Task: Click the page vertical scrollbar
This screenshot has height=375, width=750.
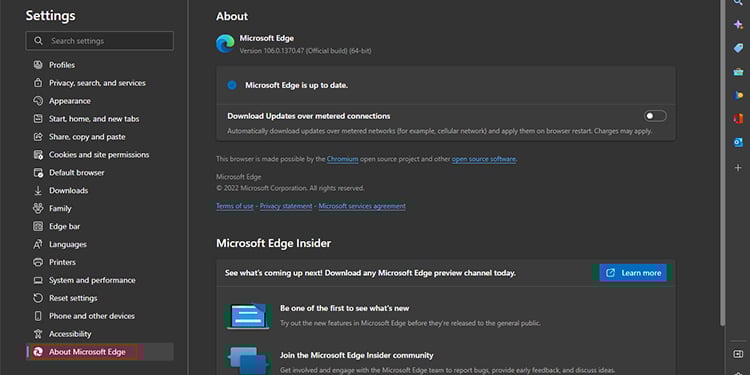Action: [722, 163]
